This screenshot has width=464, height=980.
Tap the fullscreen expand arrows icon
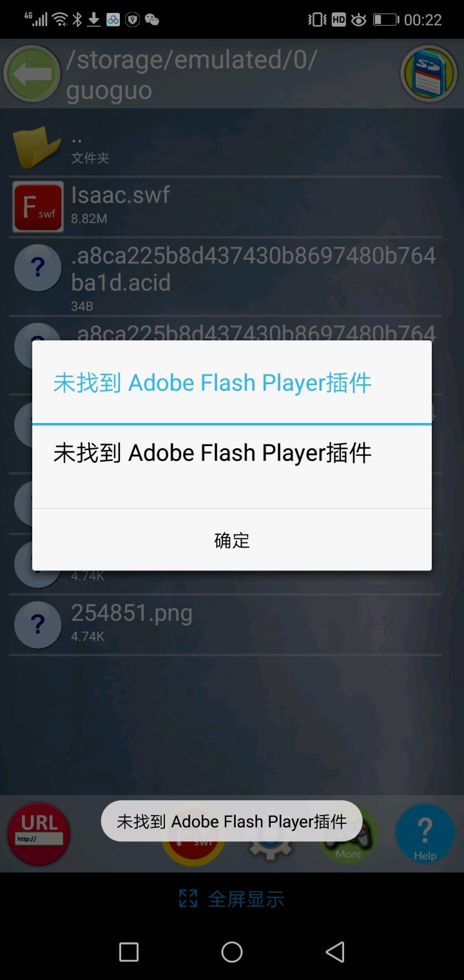(188, 899)
